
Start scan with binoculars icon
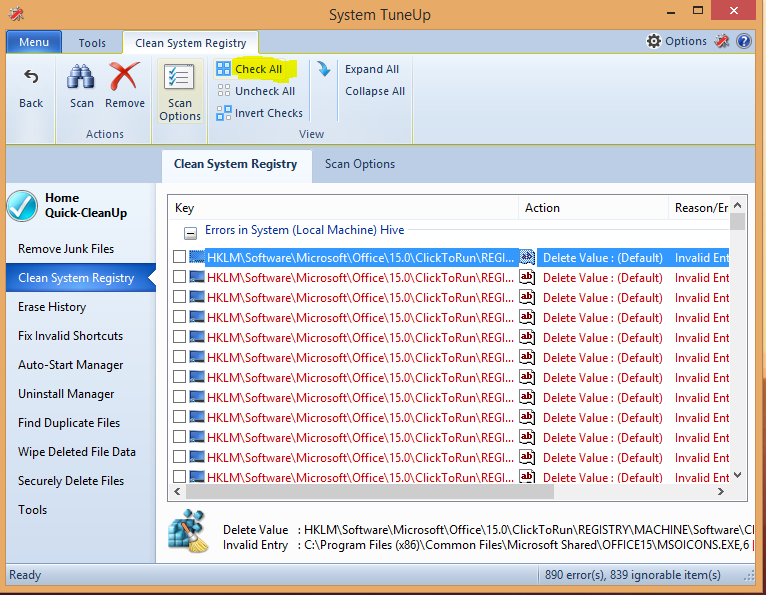(81, 77)
